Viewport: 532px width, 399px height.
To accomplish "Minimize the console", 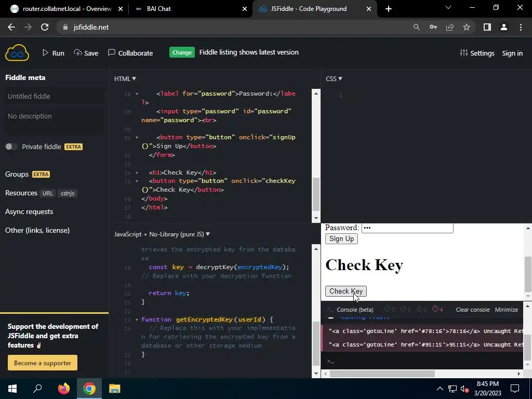I will pyautogui.click(x=506, y=310).
